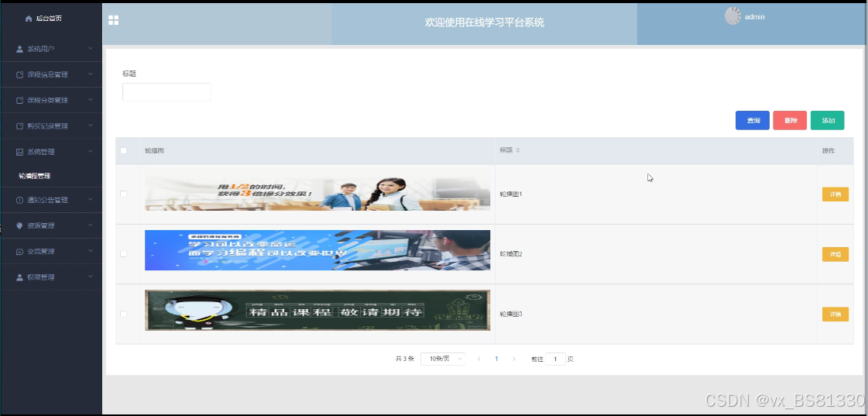Check the row checkbox for 轮播图2
Image resolution: width=868 pixels, height=416 pixels.
point(123,253)
